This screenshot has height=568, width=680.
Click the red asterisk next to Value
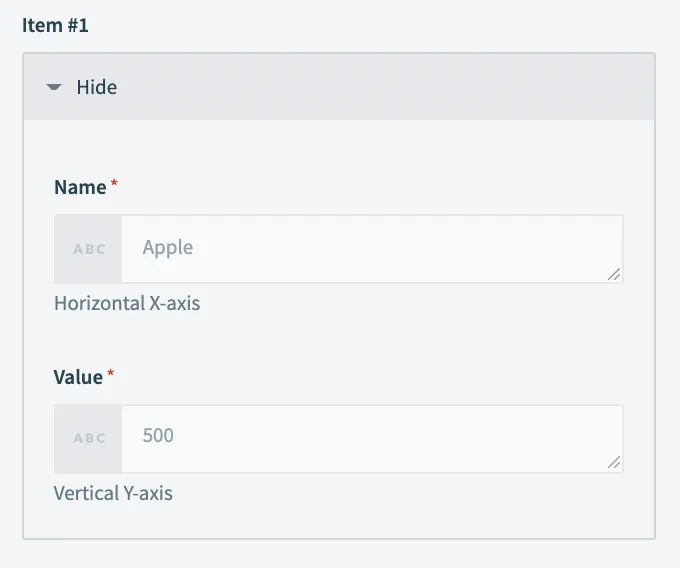111,375
